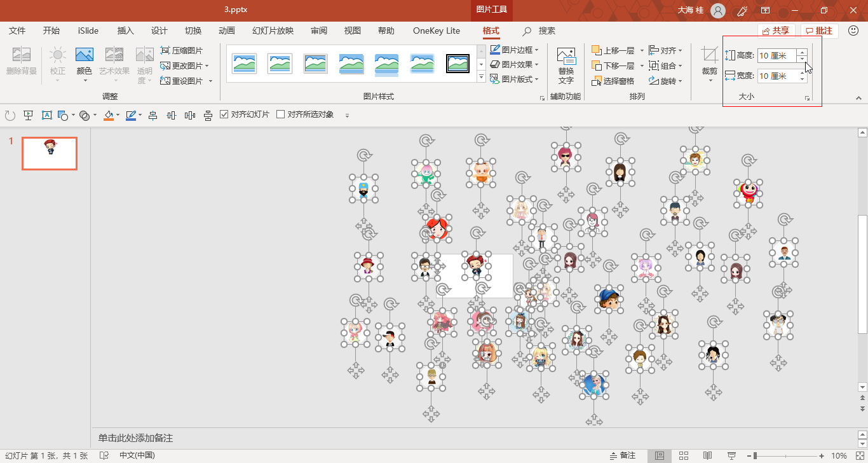Click the 搜索 search box in ribbon
The width and height of the screenshot is (868, 463).
tap(539, 31)
